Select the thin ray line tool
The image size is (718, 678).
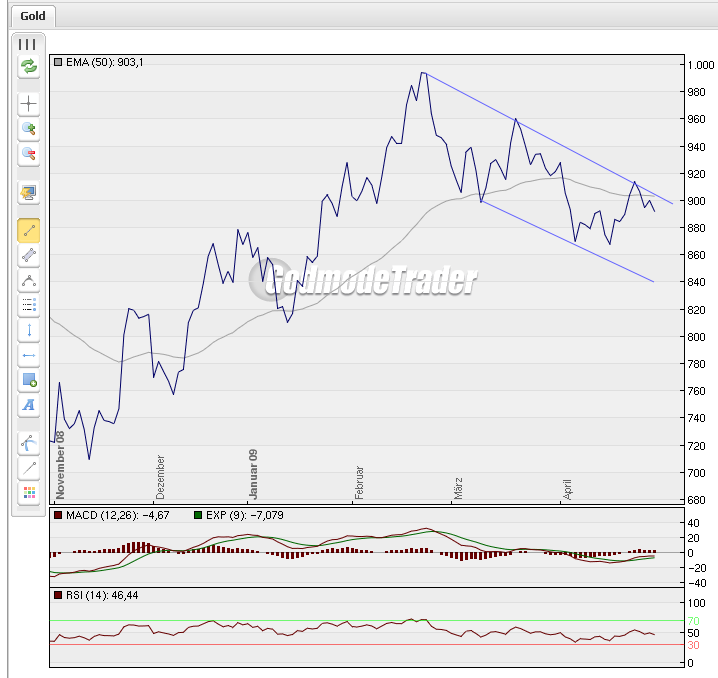tap(28, 467)
